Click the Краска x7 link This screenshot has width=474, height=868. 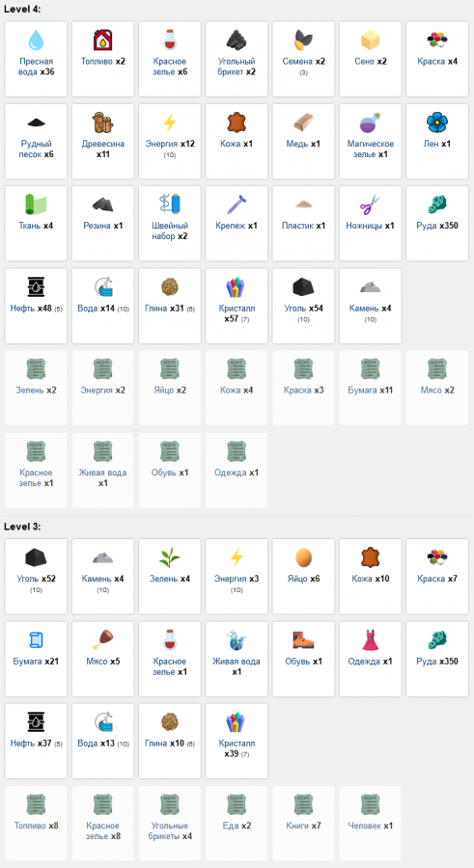click(437, 579)
